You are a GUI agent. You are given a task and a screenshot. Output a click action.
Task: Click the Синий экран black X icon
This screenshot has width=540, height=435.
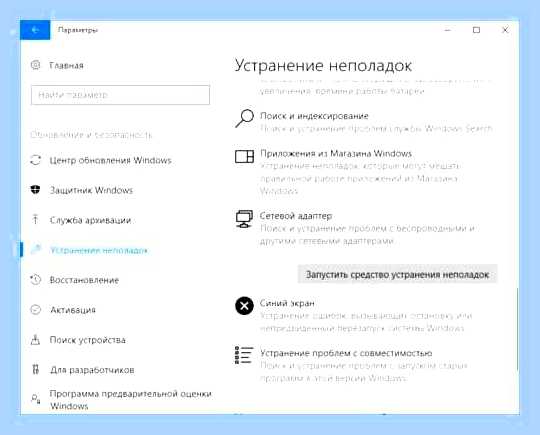245,306
